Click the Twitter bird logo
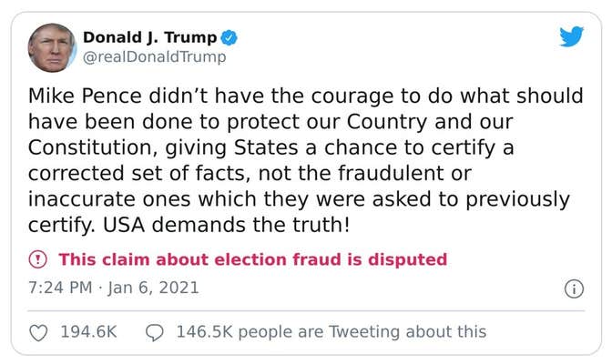This screenshot has height=364, width=612. coord(571,37)
